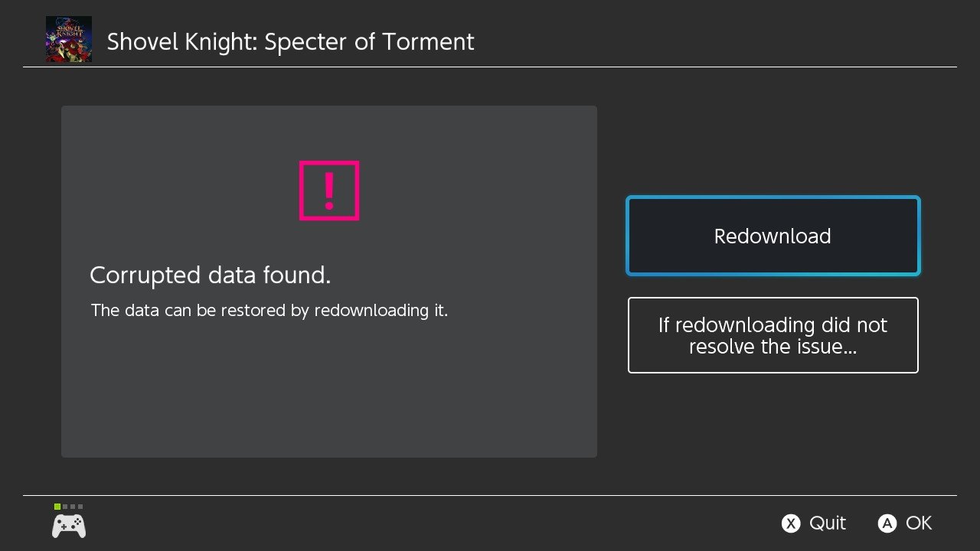The height and width of the screenshot is (551, 980).
Task: Click the second gray player indicator dot
Action: pyautogui.click(x=65, y=507)
